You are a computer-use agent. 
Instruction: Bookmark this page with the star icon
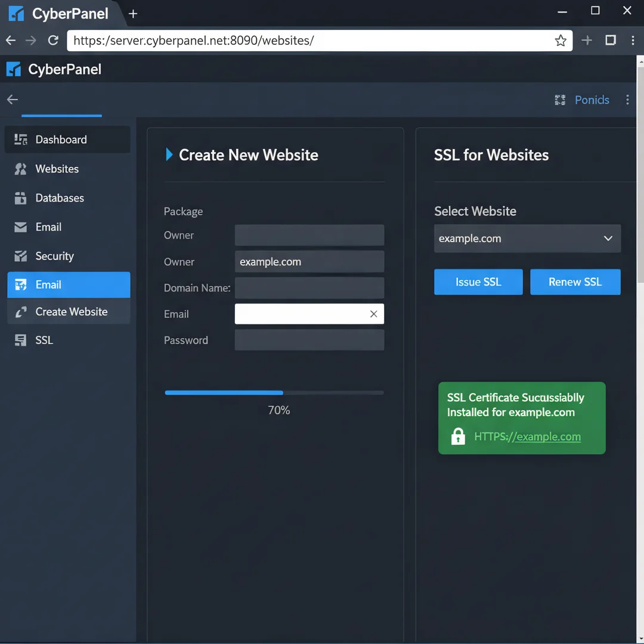[x=560, y=41]
